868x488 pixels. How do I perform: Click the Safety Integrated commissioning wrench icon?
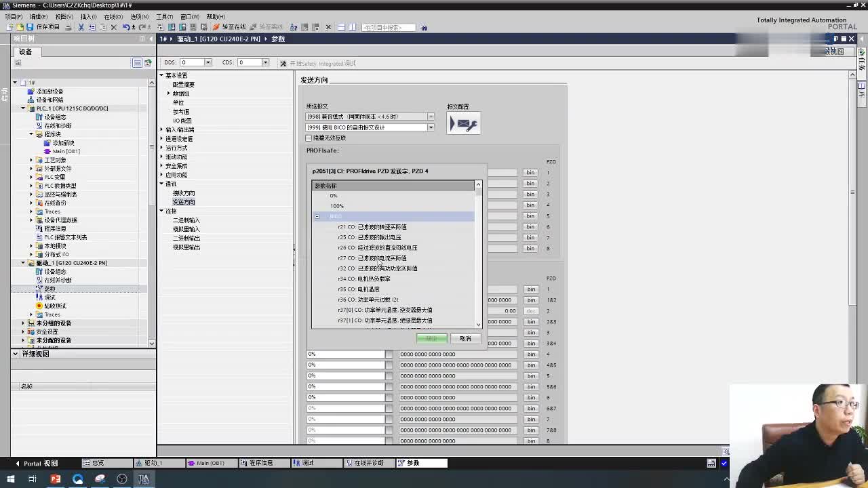pyautogui.click(x=283, y=63)
